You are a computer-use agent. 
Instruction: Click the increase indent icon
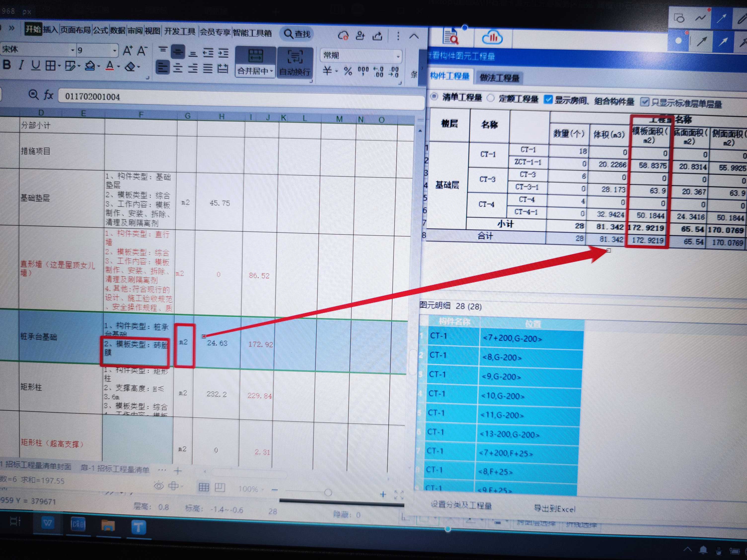tap(223, 53)
